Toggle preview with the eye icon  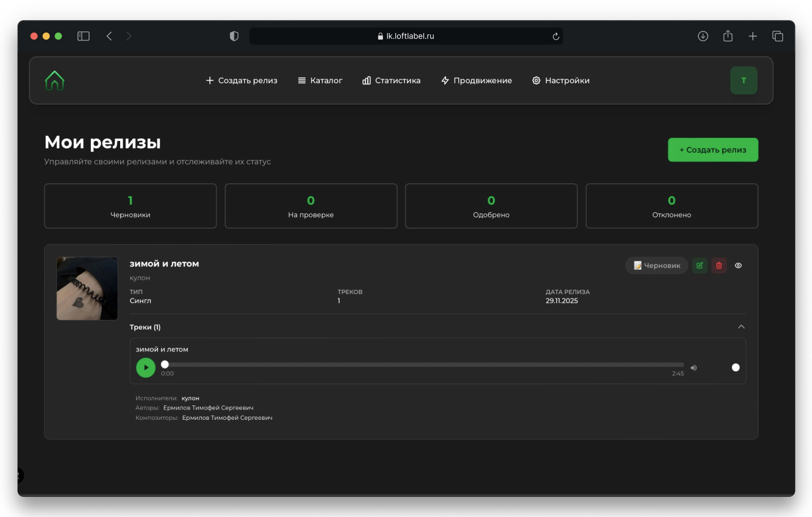point(738,265)
